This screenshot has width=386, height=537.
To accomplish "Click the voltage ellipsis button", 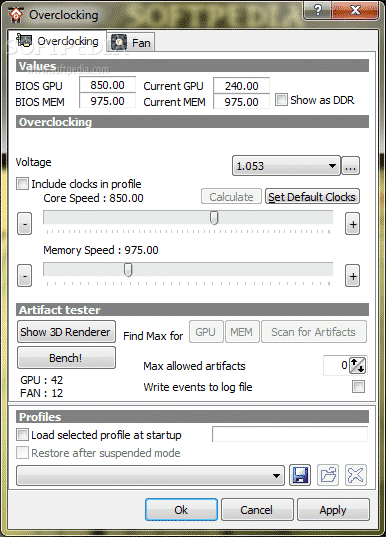I will point(350,166).
